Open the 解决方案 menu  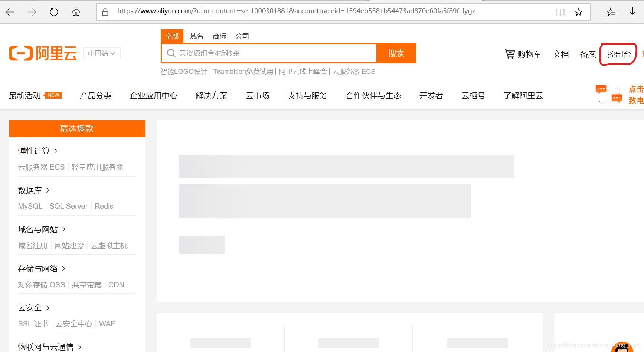[x=212, y=96]
